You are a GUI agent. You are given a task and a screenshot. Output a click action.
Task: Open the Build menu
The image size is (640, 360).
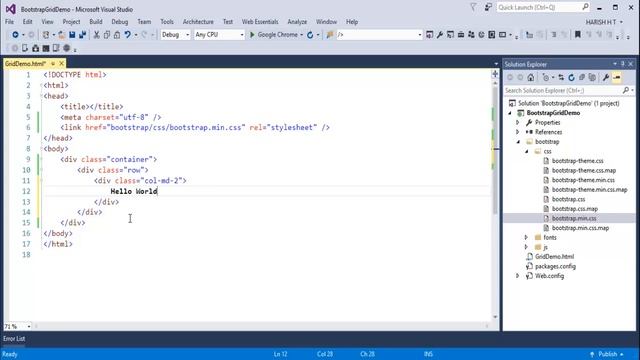[96, 22]
